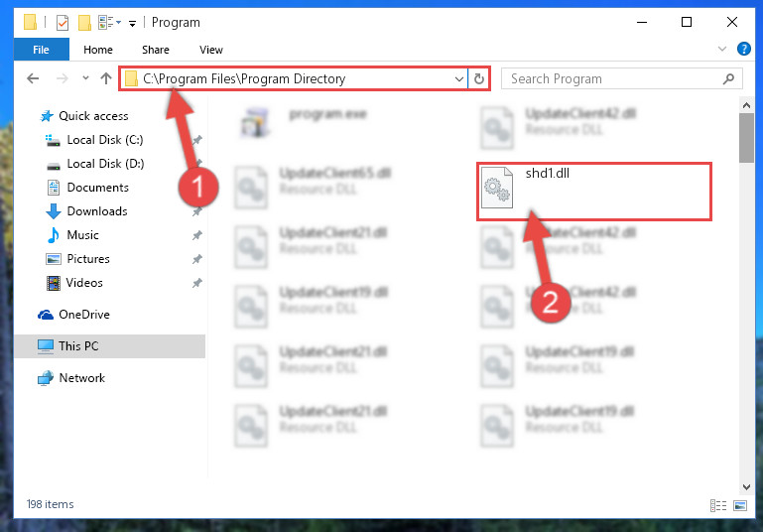This screenshot has width=763, height=532.
Task: Toggle pin beside Videos folder
Action: 196,283
